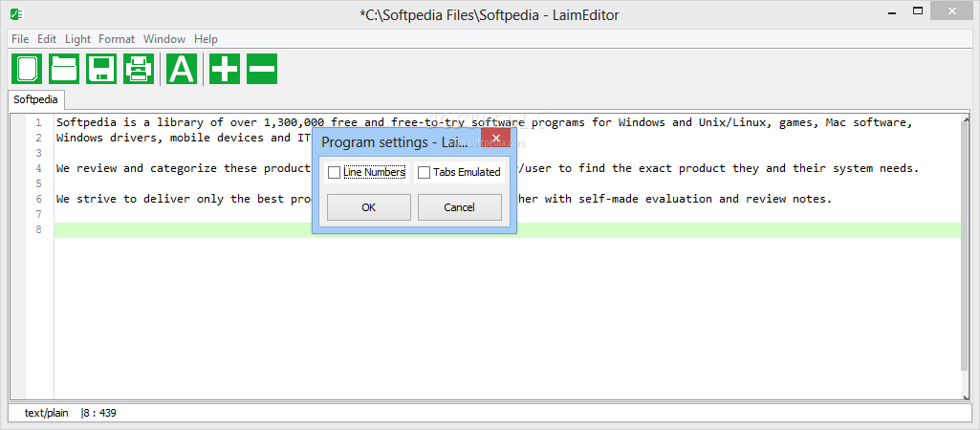Click scrollbar up arrow in editor

(x=966, y=119)
